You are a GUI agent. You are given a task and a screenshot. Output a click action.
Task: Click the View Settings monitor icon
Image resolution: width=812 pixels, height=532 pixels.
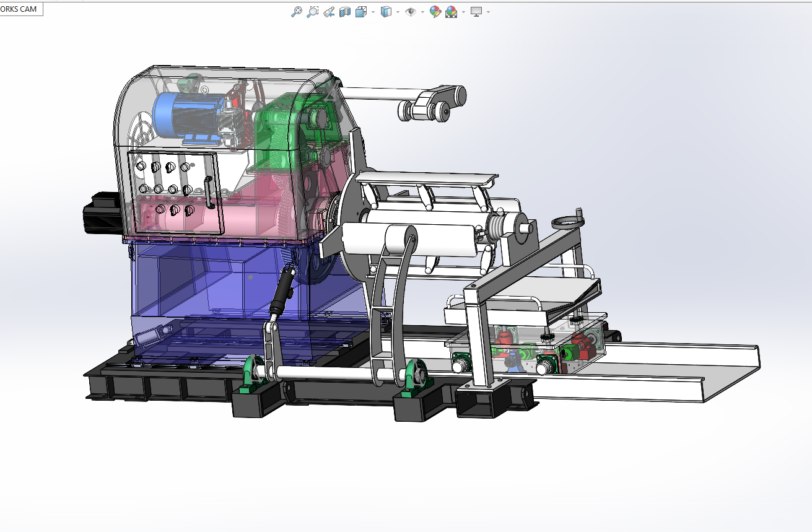pyautogui.click(x=476, y=12)
